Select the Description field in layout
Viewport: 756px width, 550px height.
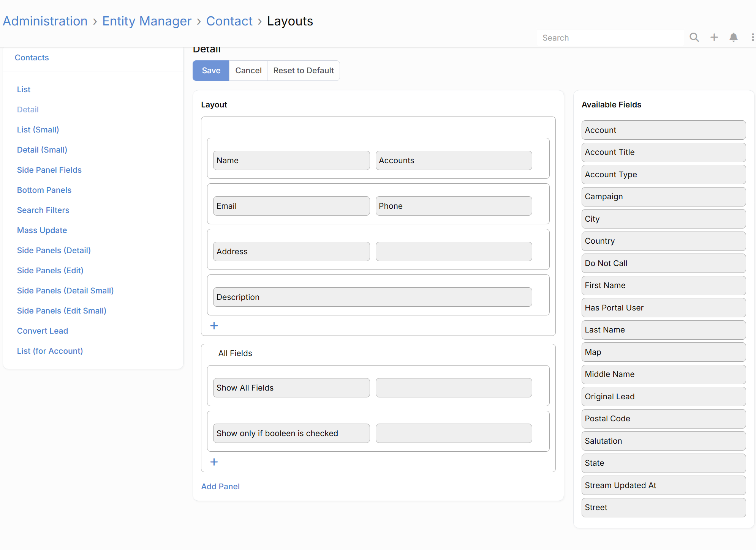click(x=372, y=297)
